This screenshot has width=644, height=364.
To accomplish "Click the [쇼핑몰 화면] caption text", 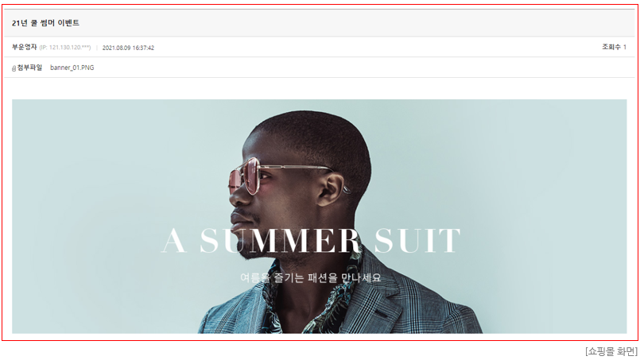I will pyautogui.click(x=611, y=351).
